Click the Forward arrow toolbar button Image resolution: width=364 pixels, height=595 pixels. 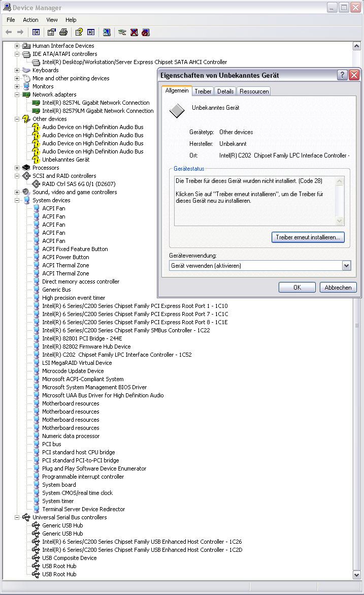click(x=20, y=32)
